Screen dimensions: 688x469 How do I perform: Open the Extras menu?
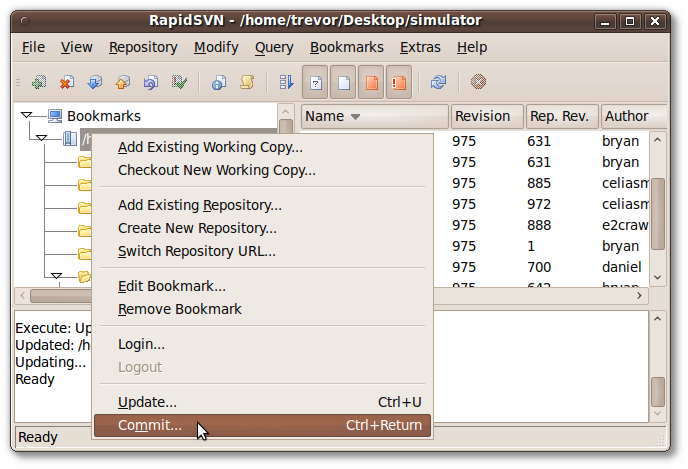pos(420,47)
